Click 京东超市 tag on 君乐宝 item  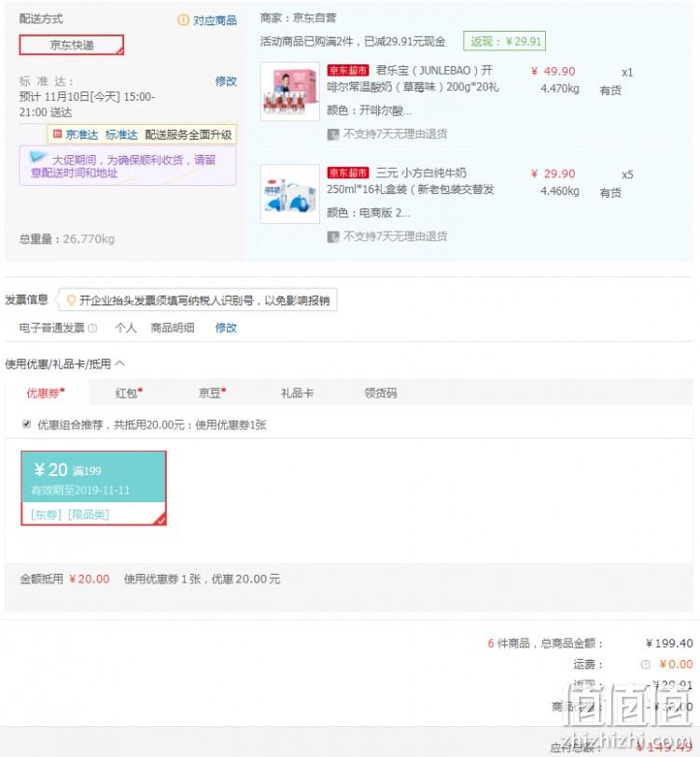pyautogui.click(x=347, y=71)
